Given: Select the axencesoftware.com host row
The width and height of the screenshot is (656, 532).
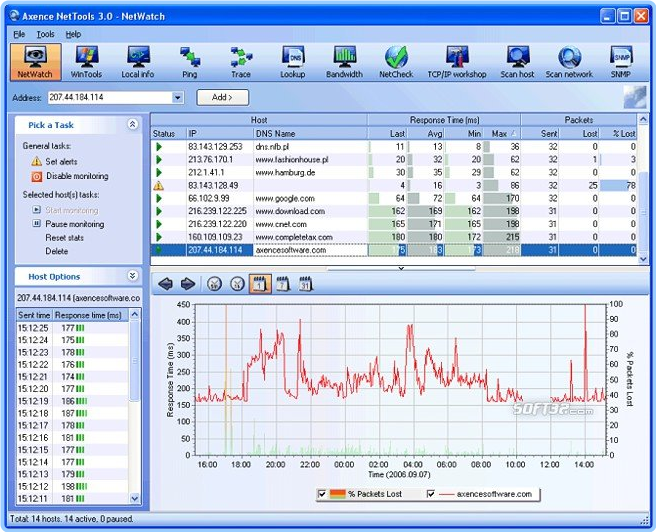Looking at the screenshot, I should (x=393, y=250).
